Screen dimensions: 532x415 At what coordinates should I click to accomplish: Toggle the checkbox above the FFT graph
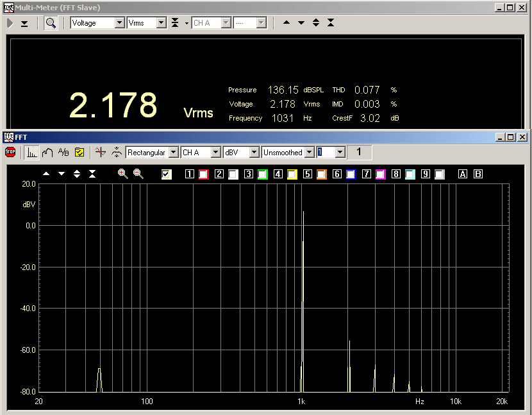tap(167, 174)
